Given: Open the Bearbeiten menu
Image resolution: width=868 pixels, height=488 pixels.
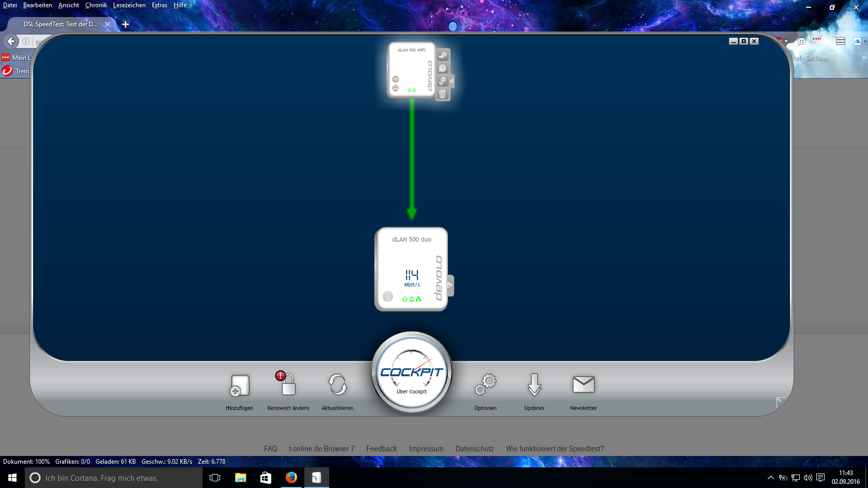Looking at the screenshot, I should pyautogui.click(x=37, y=5).
